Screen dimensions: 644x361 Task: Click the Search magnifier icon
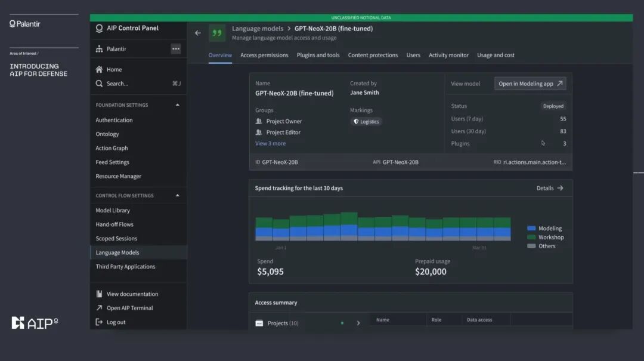(x=99, y=84)
